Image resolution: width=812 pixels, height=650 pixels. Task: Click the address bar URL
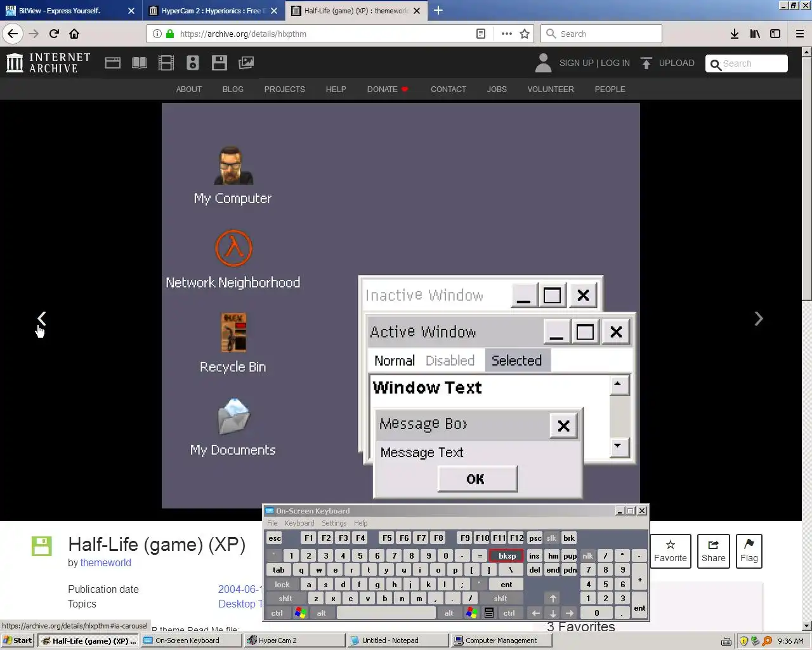coord(243,34)
